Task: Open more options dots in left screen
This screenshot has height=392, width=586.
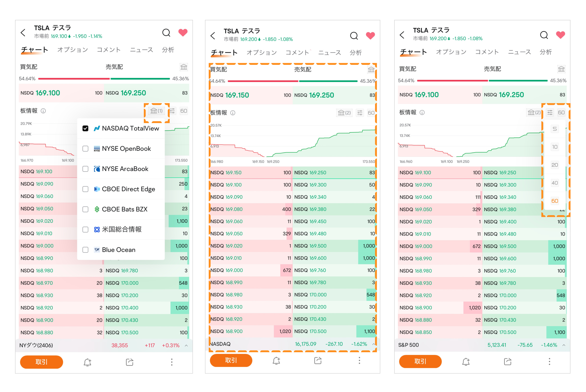Action: 172,362
